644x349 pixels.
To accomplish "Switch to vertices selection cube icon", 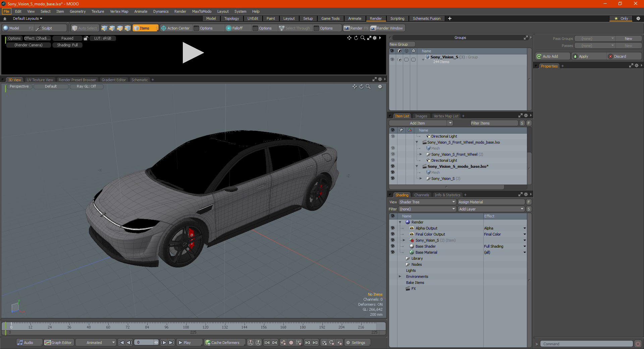I will (104, 28).
